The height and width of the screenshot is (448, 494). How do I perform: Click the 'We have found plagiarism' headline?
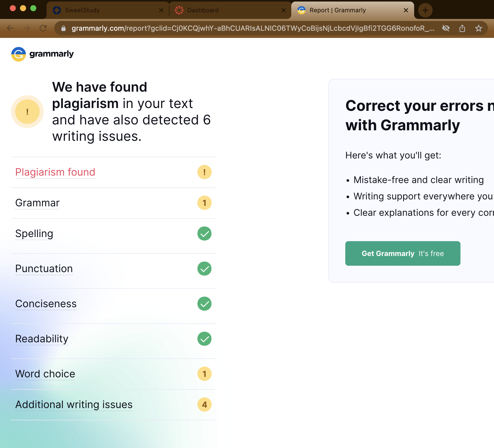[132, 112]
